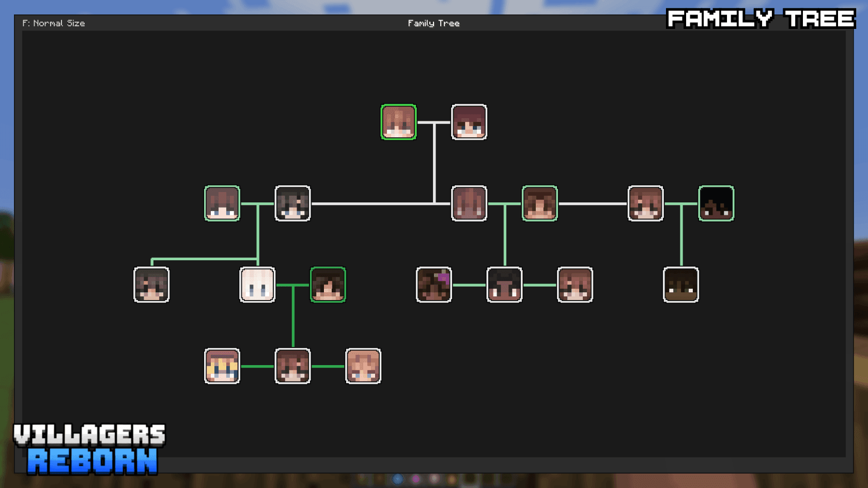The image size is (868, 488).
Task: Select the reddish-haired villager partnered with the black-faced villager
Action: (x=645, y=203)
